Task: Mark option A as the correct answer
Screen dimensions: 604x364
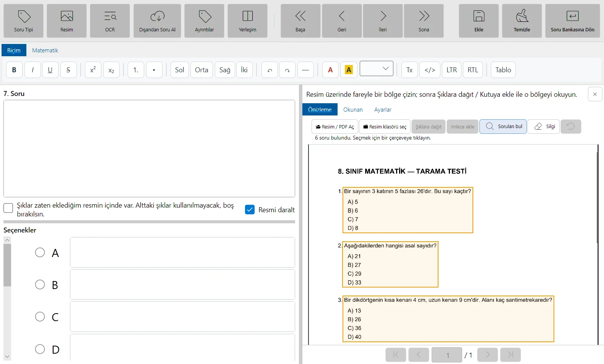Action: tap(40, 252)
